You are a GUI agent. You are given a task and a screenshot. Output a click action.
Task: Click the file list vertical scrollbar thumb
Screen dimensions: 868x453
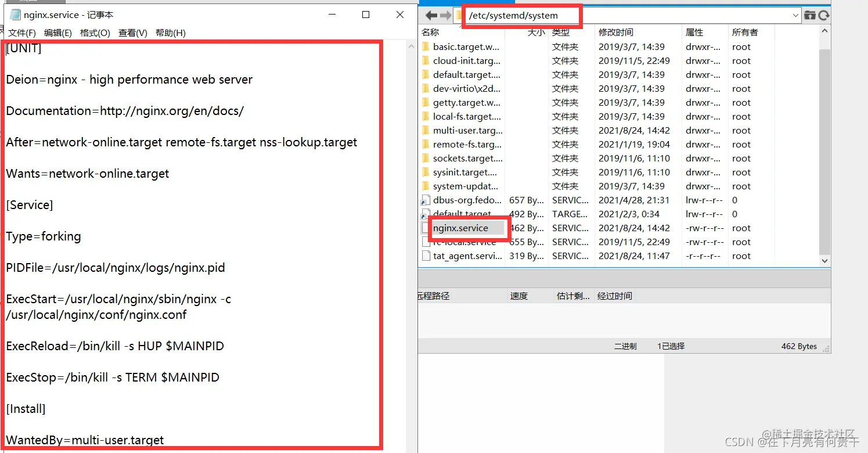[x=824, y=151]
